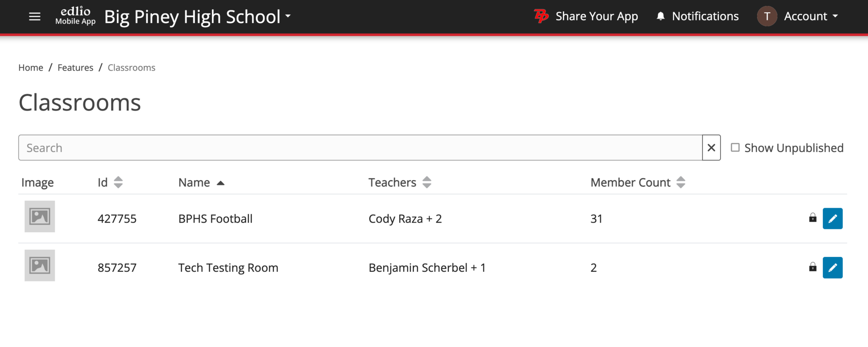
Task: Sort classrooms by Member Count
Action: pyautogui.click(x=680, y=182)
